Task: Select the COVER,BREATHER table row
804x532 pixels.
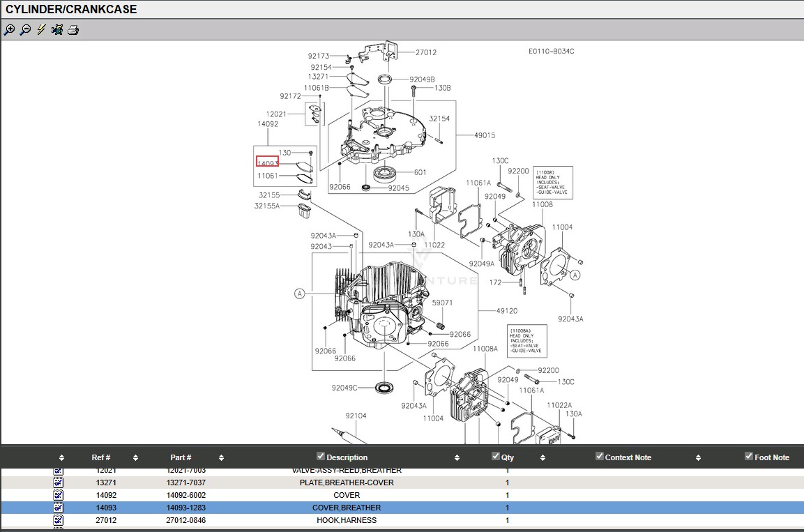Action: coord(347,508)
